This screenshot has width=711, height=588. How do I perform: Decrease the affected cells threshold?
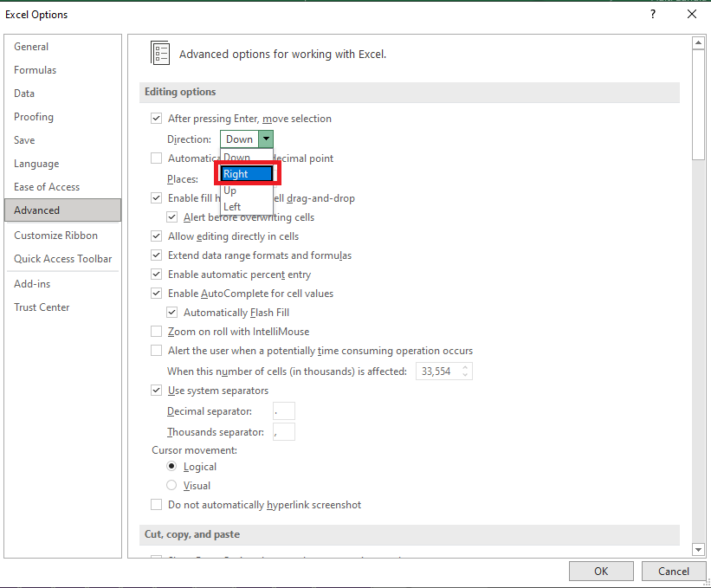pos(465,375)
